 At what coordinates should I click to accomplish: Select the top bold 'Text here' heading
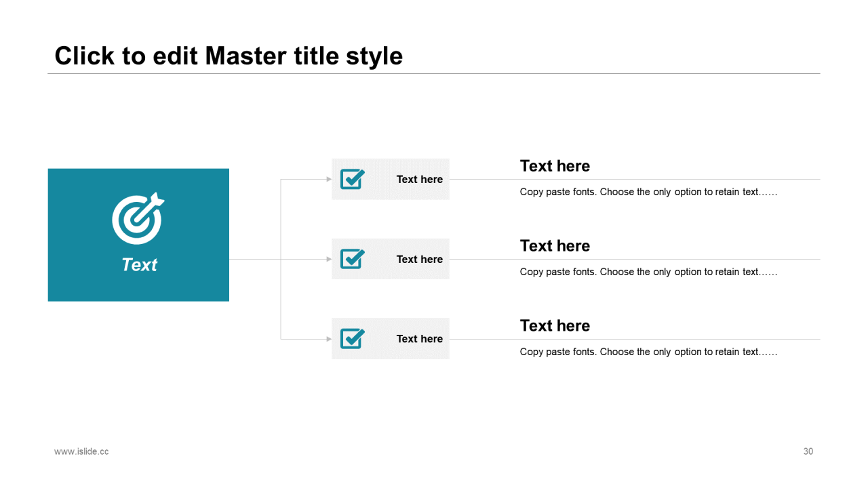pos(555,166)
